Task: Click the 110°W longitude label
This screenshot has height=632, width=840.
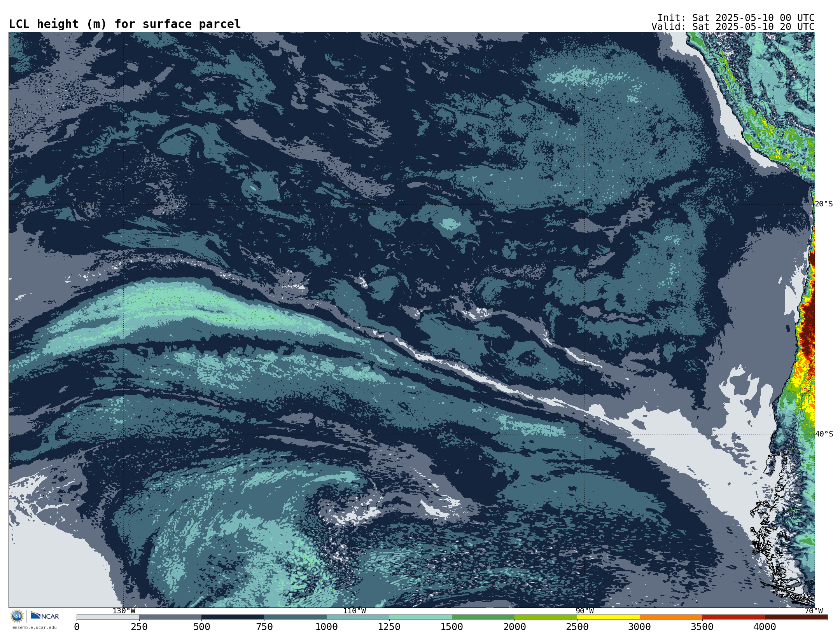Action: click(354, 611)
